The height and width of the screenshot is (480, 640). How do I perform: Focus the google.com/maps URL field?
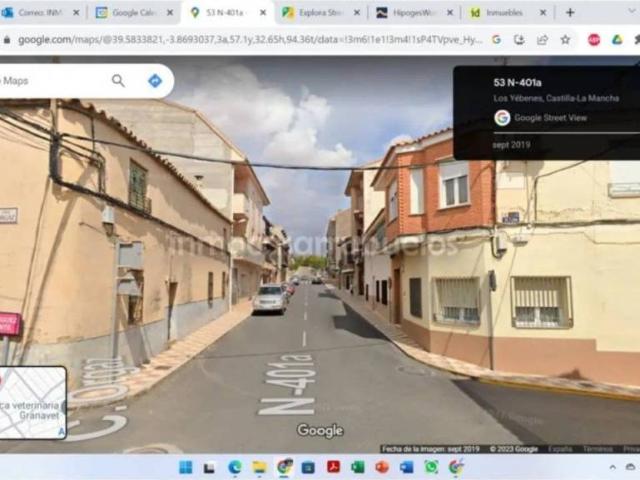point(250,40)
